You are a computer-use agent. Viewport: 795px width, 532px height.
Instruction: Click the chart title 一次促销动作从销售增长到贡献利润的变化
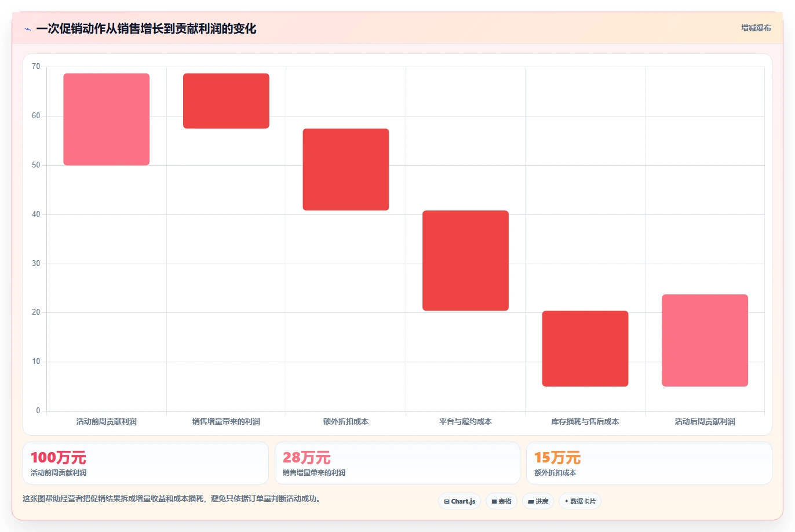click(x=146, y=29)
